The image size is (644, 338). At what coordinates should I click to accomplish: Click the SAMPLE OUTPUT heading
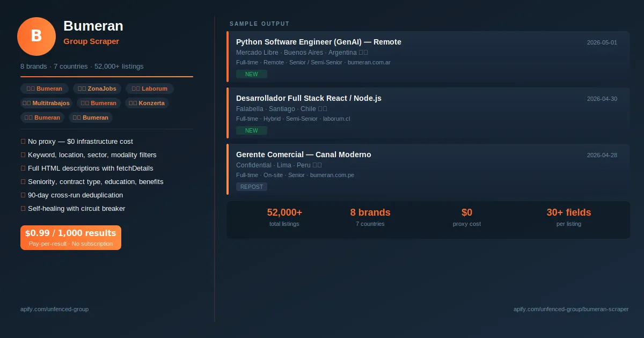click(260, 24)
